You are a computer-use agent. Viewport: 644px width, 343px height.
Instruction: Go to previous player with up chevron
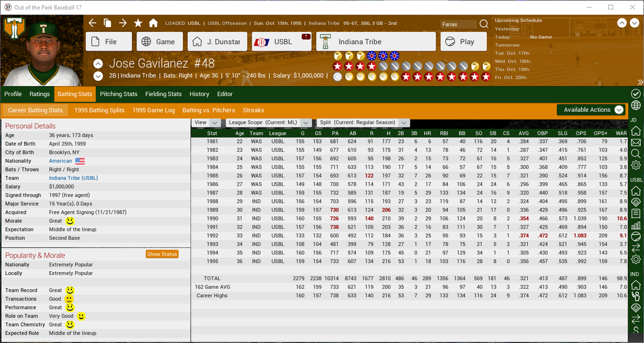98,63
